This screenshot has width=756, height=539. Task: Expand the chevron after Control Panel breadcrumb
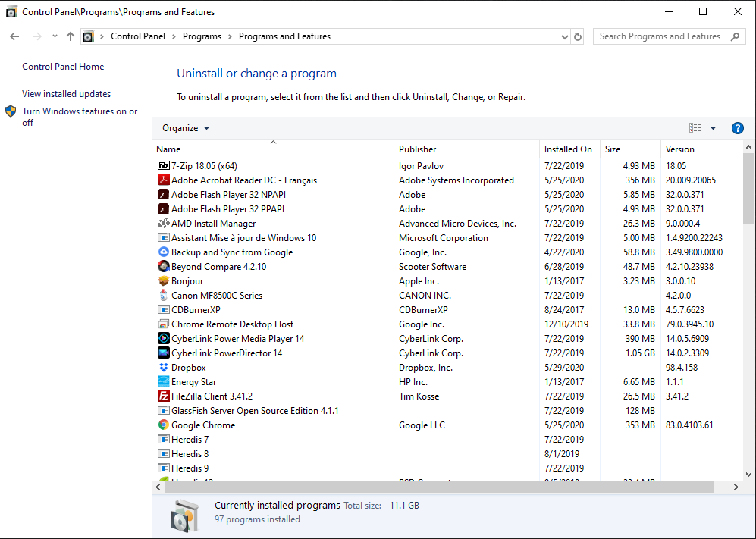point(174,36)
